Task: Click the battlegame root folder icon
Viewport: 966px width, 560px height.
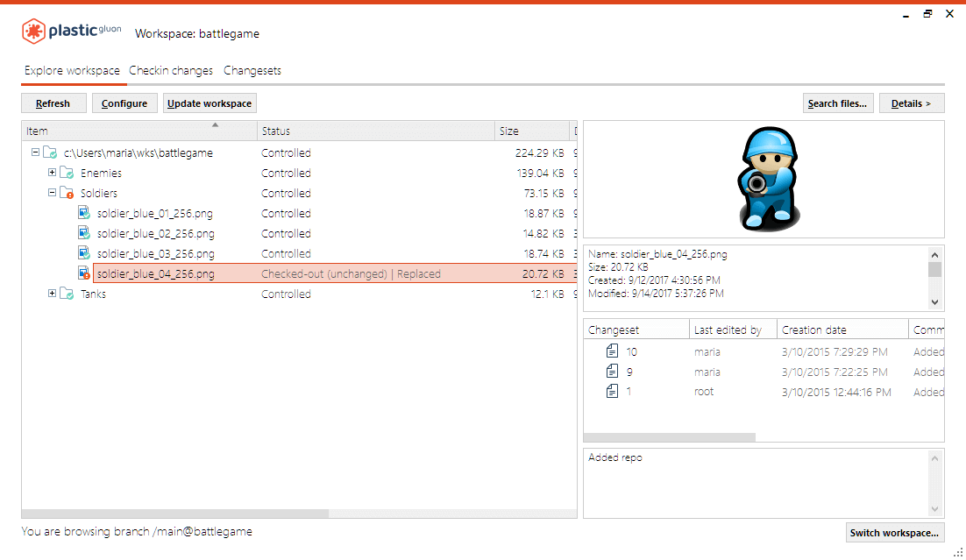Action: tap(50, 152)
